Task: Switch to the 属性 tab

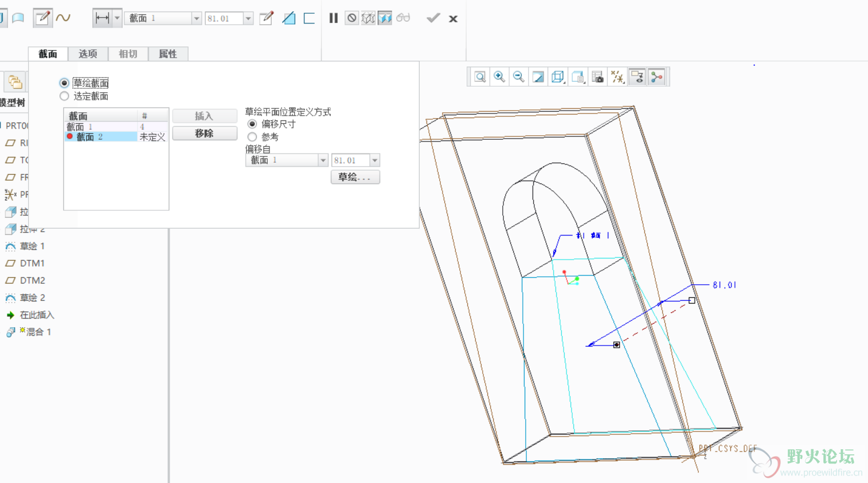Action: pos(168,54)
